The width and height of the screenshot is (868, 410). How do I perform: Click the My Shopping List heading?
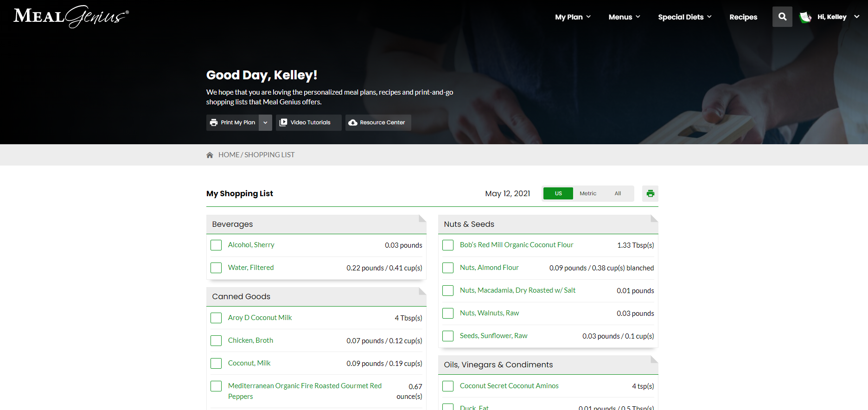tap(240, 193)
